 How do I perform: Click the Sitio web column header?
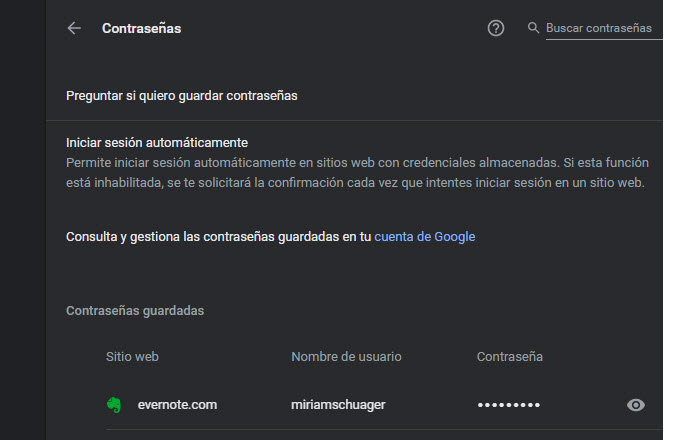132,357
